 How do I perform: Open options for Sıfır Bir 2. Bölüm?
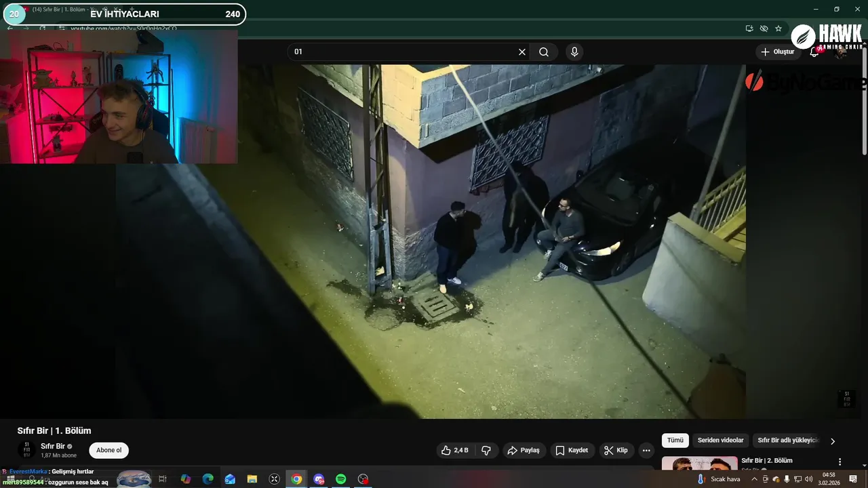coord(840,462)
